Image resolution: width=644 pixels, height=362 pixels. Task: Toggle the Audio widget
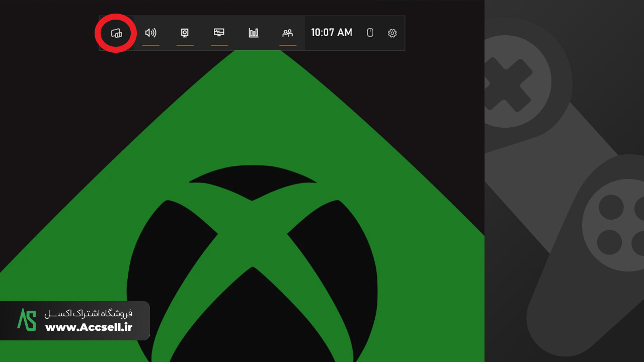pos(150,33)
